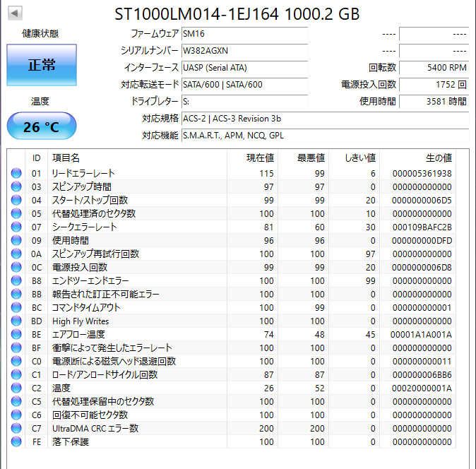Screen dimensions: 476x469
Task: Click the status orb for スタート/ストップ回数
Action: 16,200
